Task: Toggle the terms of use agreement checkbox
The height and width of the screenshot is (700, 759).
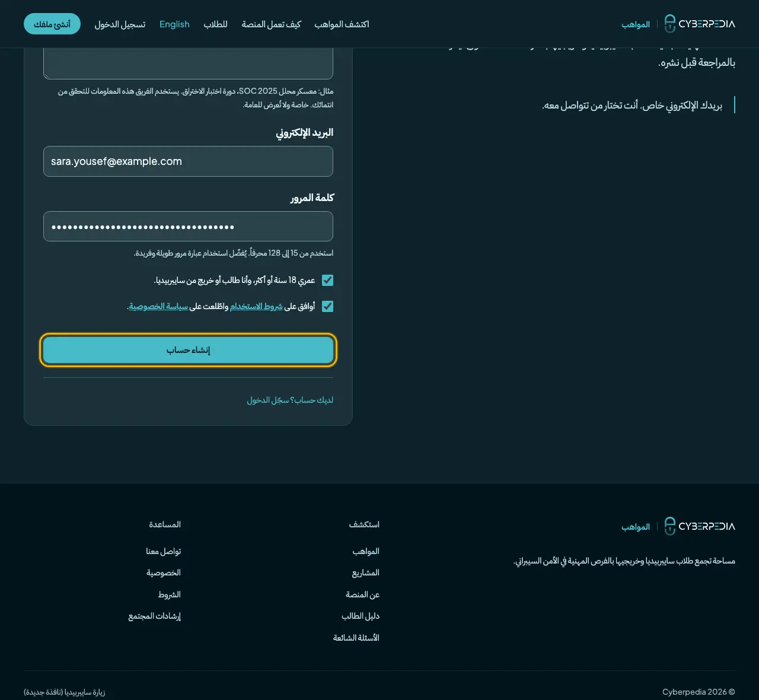Action: click(x=327, y=306)
